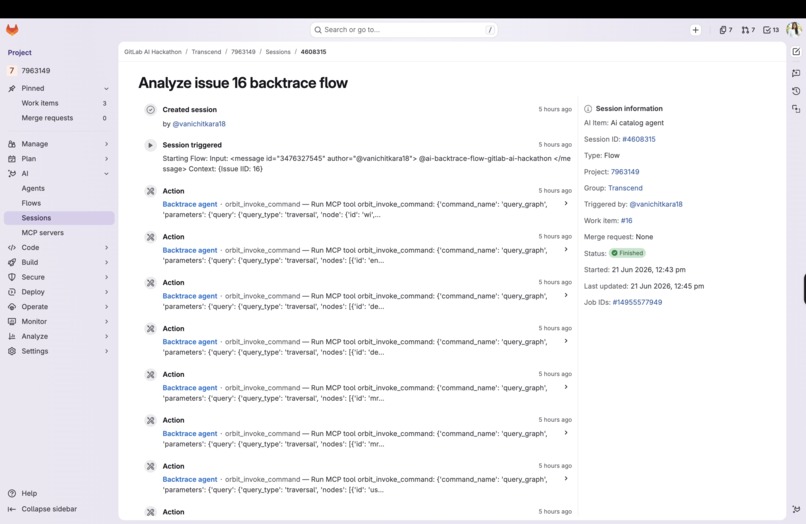Click 'Type: Flow' text
Image resolution: width=806 pixels, height=524 pixels.
point(601,155)
